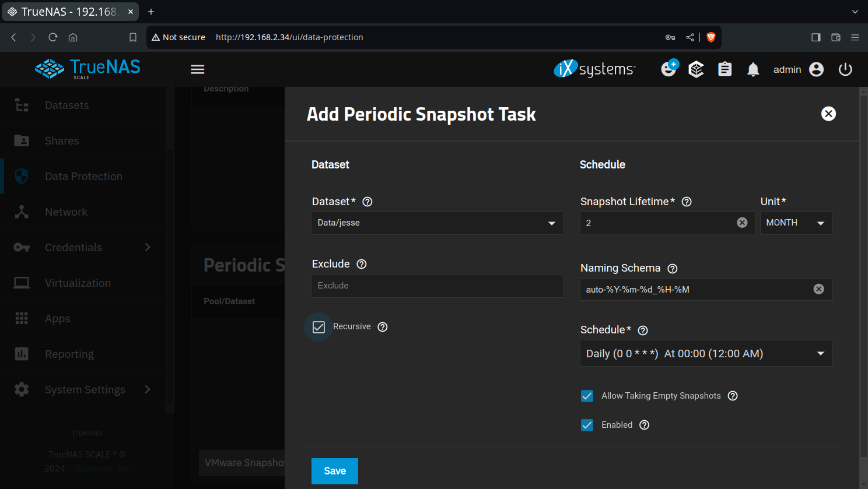Toggle the browser sidebar panel
Screen dimensions: 868x489
pyautogui.click(x=816, y=37)
